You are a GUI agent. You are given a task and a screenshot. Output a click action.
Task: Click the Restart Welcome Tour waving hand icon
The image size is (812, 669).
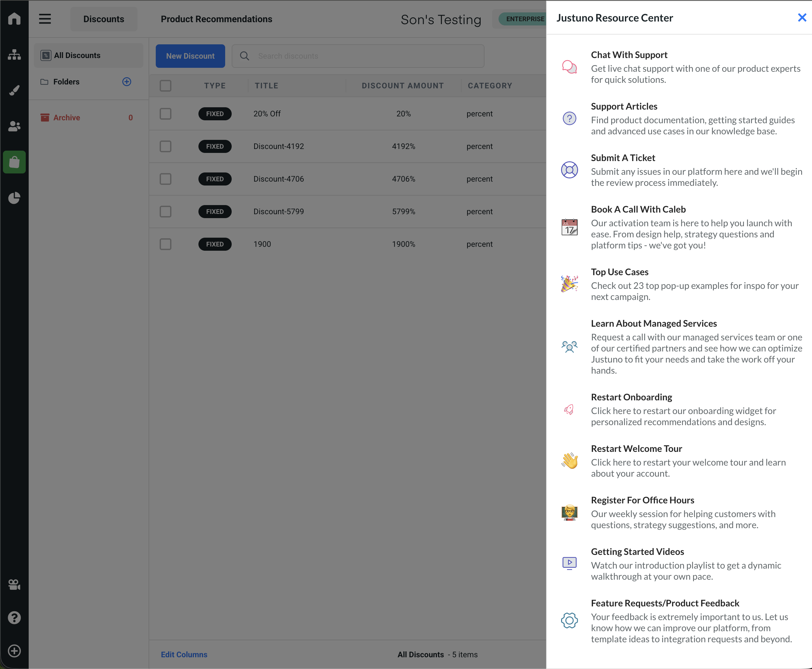click(569, 461)
